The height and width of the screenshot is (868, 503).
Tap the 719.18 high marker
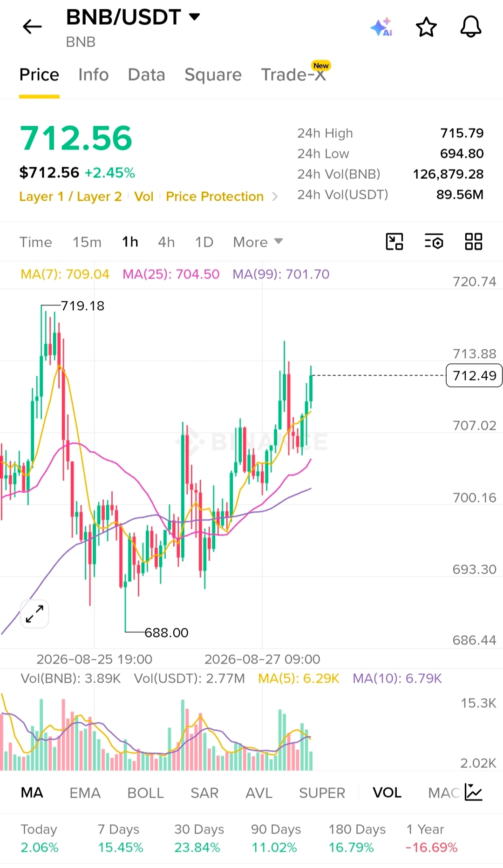coord(82,306)
